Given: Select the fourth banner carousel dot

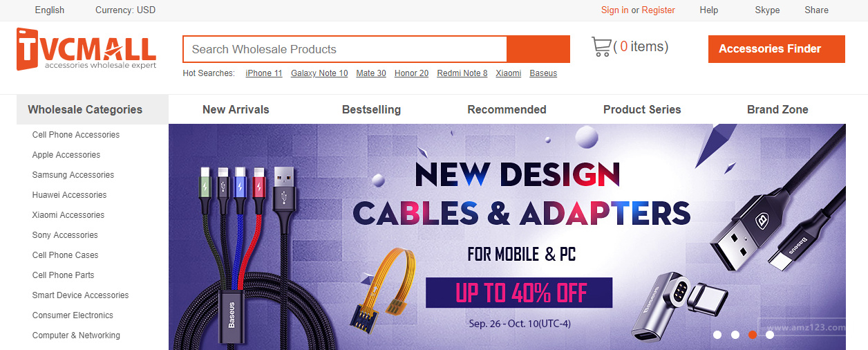Looking at the screenshot, I should [x=770, y=335].
